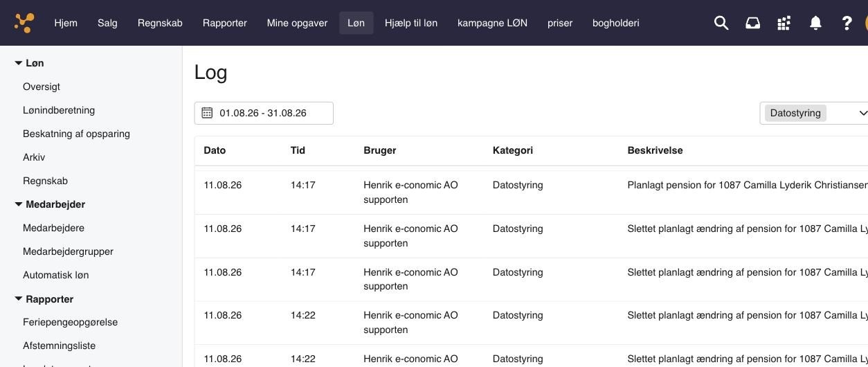Open the search magnifier icon
868x367 pixels.
pos(721,23)
